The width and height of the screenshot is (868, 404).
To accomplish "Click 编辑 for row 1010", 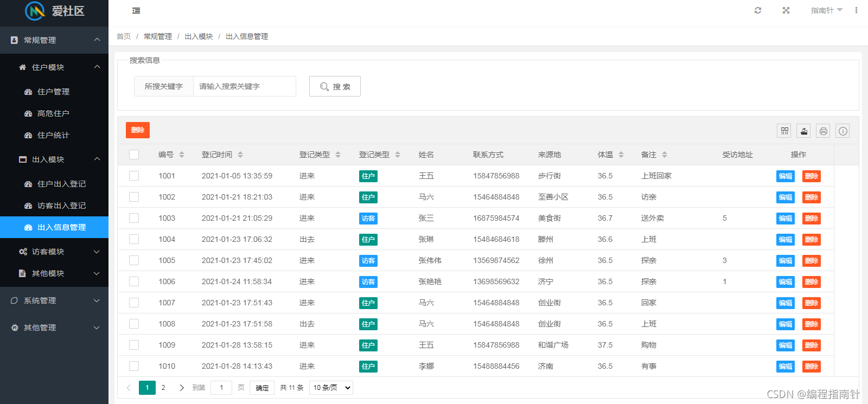I will (786, 367).
